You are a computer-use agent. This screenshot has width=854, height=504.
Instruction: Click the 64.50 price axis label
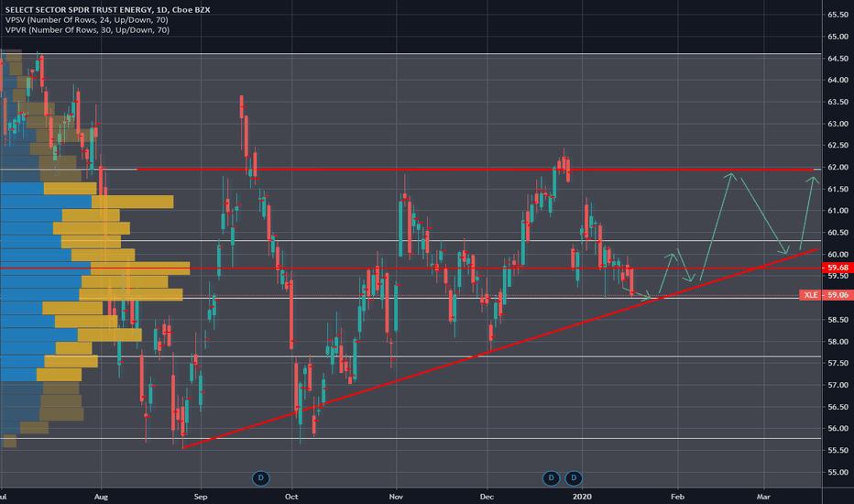838,59
